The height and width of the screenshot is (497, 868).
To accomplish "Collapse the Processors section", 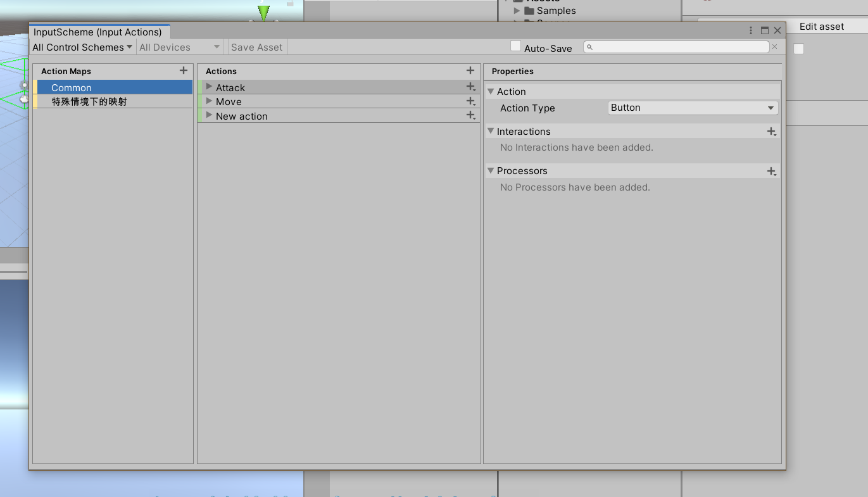I will tap(491, 171).
